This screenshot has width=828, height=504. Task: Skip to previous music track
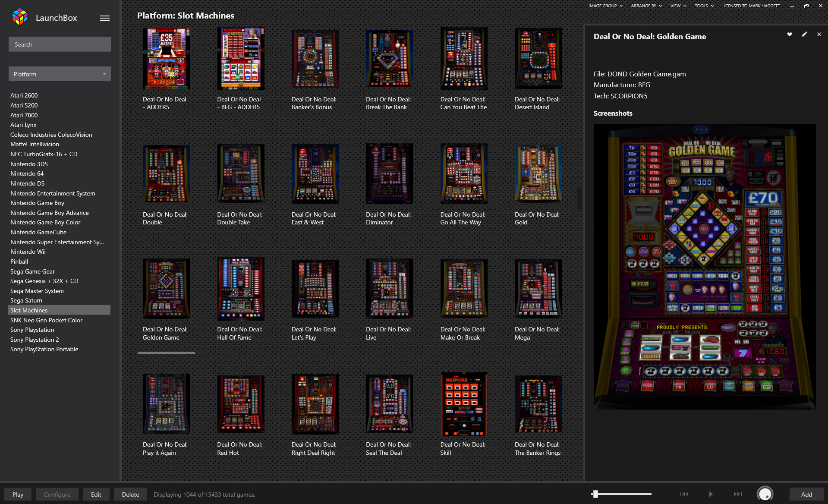point(684,494)
